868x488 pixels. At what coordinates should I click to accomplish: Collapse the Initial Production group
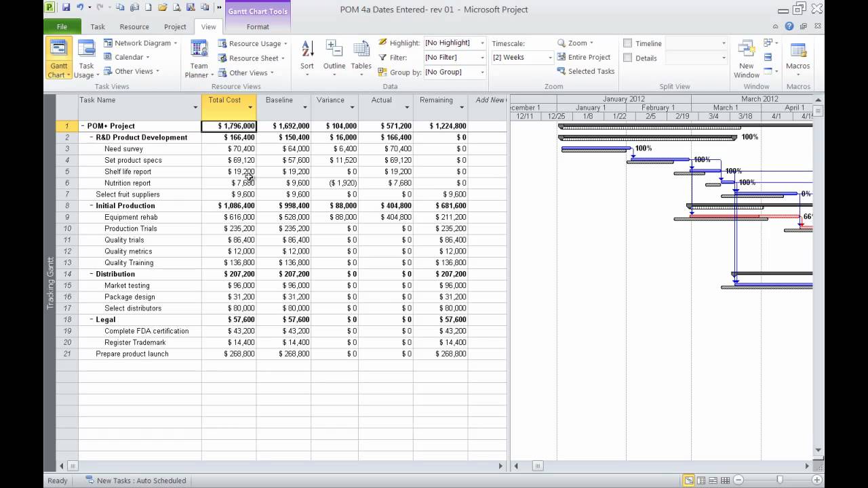[x=92, y=206]
